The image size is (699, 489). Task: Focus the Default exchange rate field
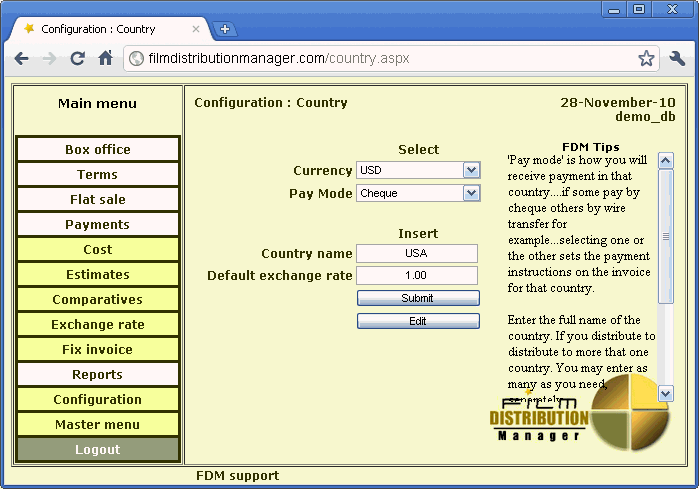(x=417, y=275)
